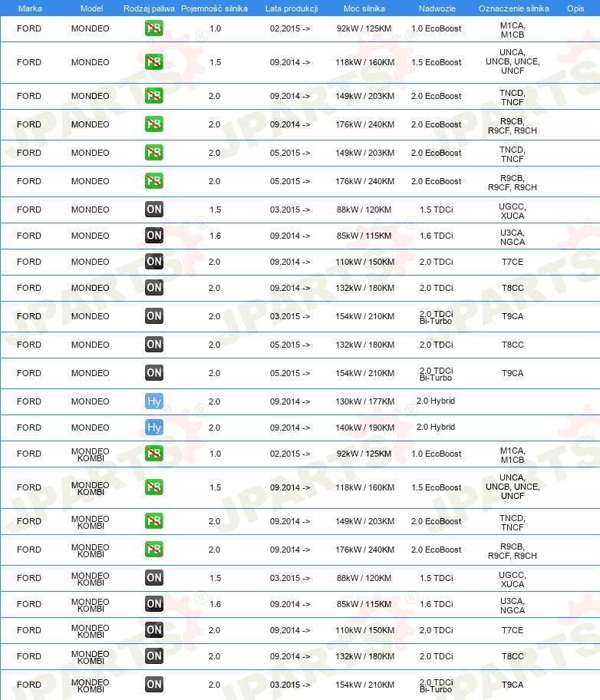Click diesel ON icon, Mondeo 05.2015 154kW row
The height and width of the screenshot is (700, 600).
coord(154,373)
